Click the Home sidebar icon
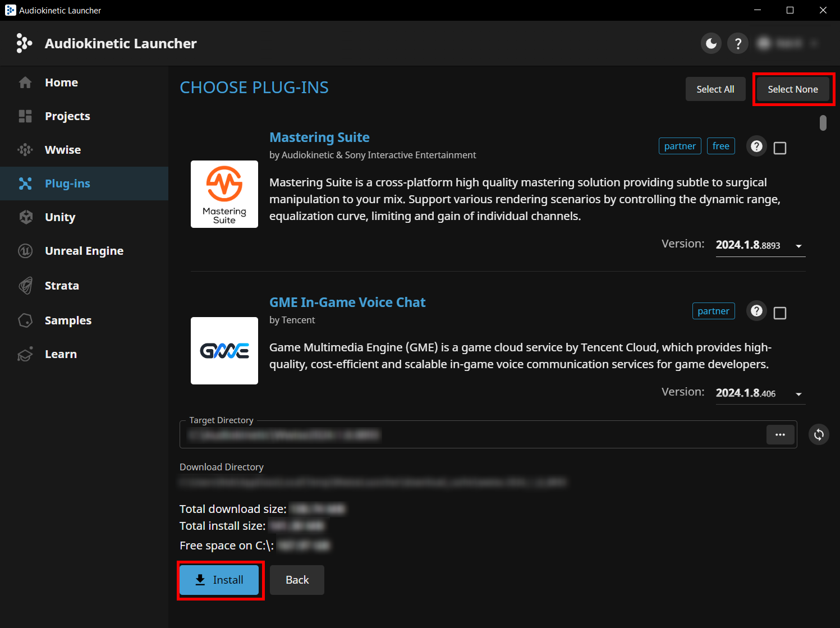Image resolution: width=840 pixels, height=628 pixels. [x=25, y=82]
